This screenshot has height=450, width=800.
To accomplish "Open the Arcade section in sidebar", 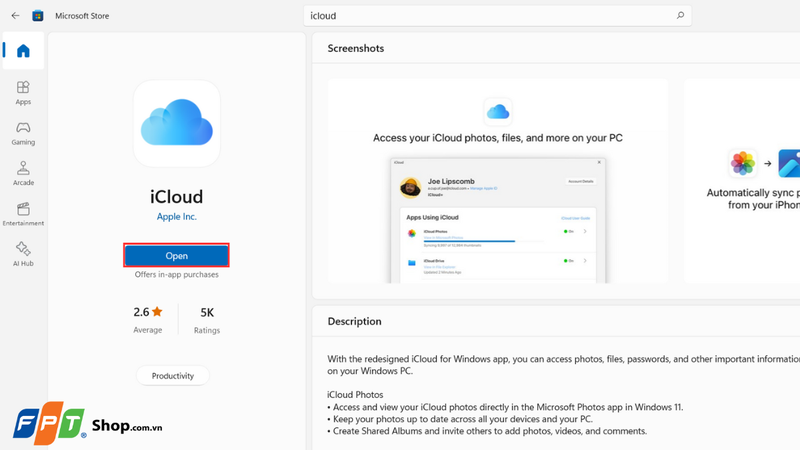I will [x=23, y=174].
